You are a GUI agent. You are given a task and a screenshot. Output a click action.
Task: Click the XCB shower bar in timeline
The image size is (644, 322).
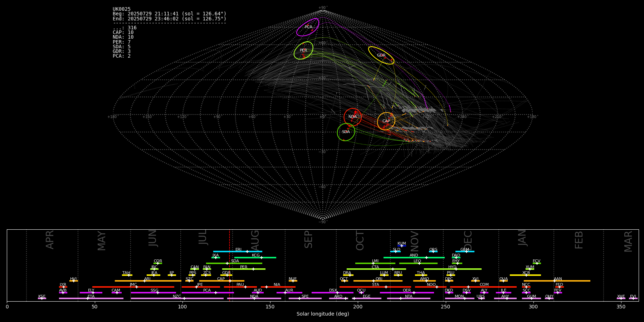tap(525, 275)
